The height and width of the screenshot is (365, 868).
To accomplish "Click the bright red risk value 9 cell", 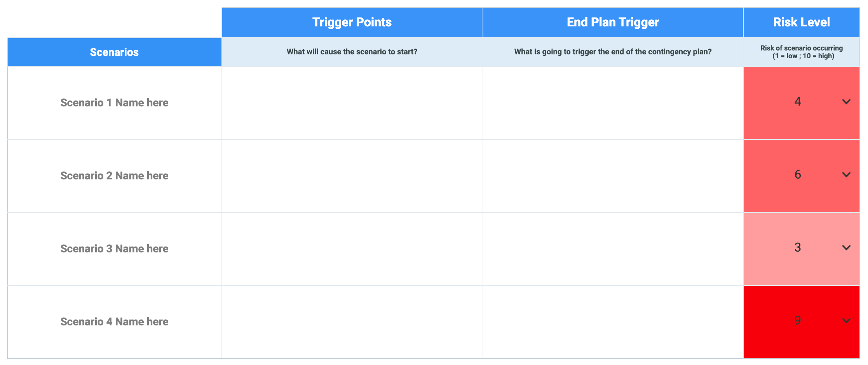I will [x=797, y=321].
